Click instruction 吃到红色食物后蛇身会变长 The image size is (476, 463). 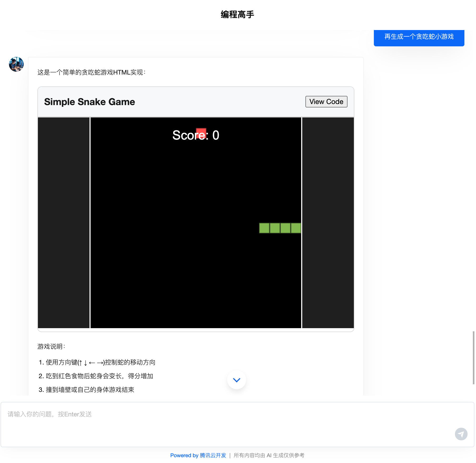point(96,376)
